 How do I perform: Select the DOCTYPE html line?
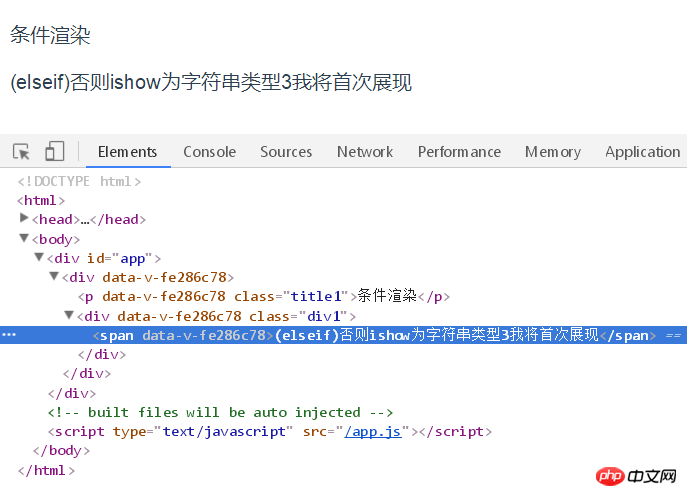[x=79, y=181]
